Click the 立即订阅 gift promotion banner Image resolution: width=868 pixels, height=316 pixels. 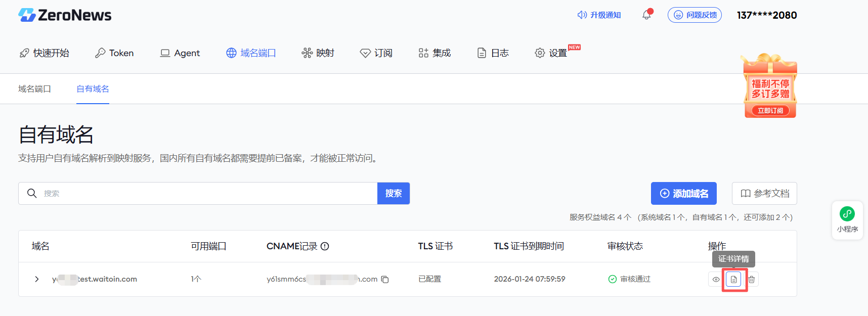[x=770, y=110]
